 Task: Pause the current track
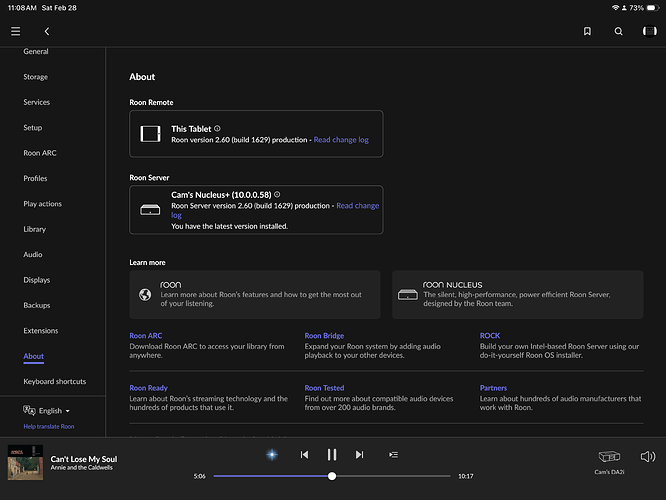coord(332,454)
